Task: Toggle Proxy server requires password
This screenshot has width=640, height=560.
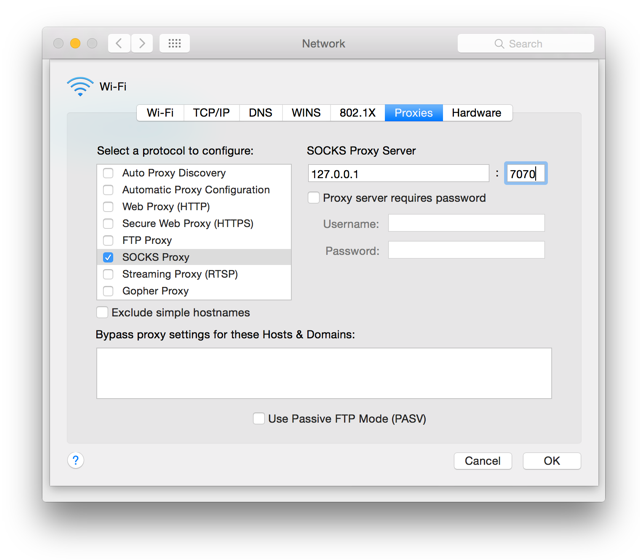Action: click(x=314, y=198)
